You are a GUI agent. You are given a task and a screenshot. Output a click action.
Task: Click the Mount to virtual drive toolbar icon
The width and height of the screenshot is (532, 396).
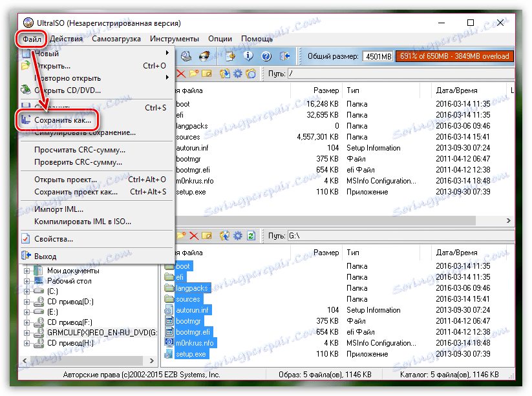186,56
